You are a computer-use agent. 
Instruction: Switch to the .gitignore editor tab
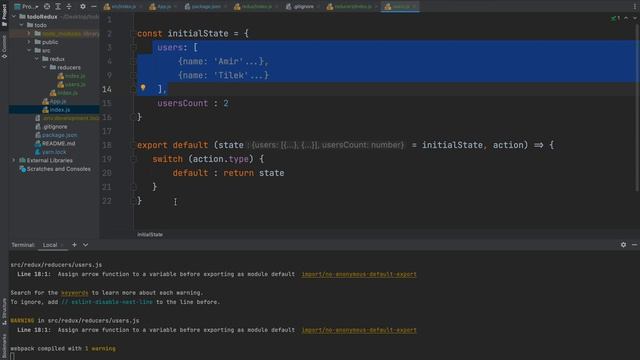coord(303,7)
